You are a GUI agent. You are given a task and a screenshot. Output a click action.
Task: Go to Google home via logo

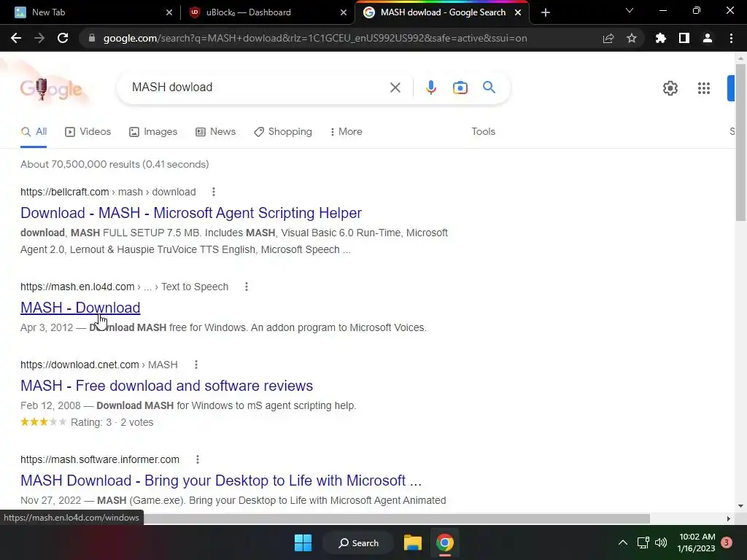(51, 88)
